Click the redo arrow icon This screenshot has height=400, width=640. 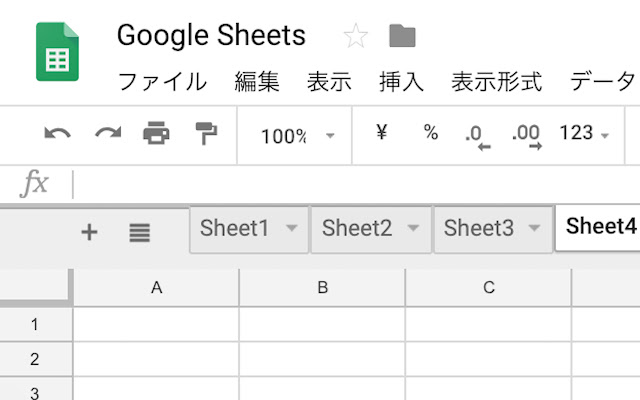coord(108,134)
